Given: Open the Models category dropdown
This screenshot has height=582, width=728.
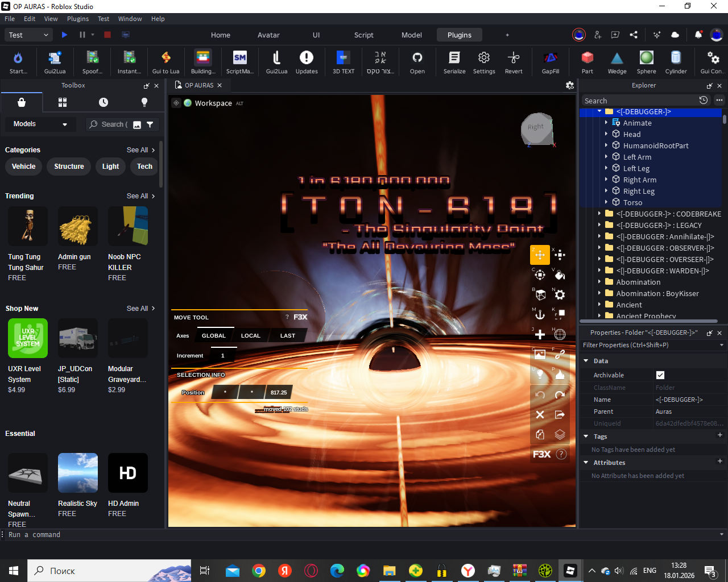Looking at the screenshot, I should pyautogui.click(x=40, y=124).
